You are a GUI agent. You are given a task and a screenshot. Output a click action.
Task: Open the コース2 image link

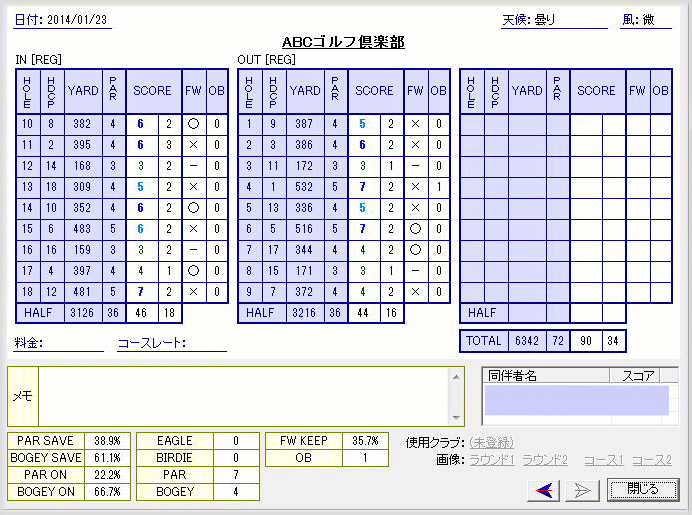click(652, 460)
